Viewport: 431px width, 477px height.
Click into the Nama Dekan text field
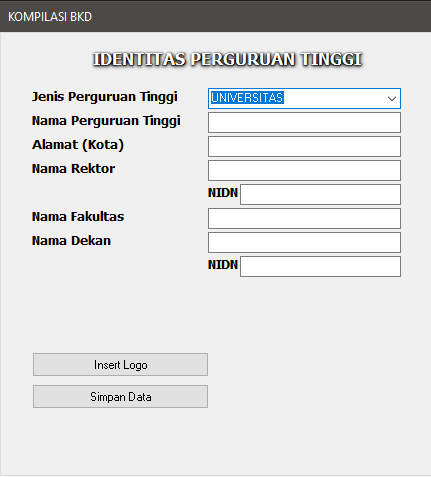(304, 242)
